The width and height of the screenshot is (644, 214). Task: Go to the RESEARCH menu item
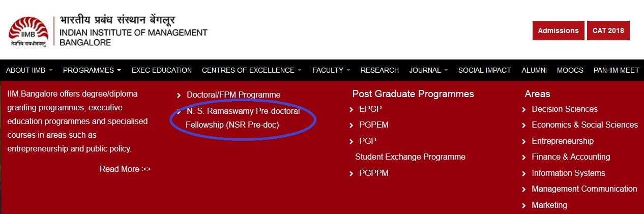379,70
